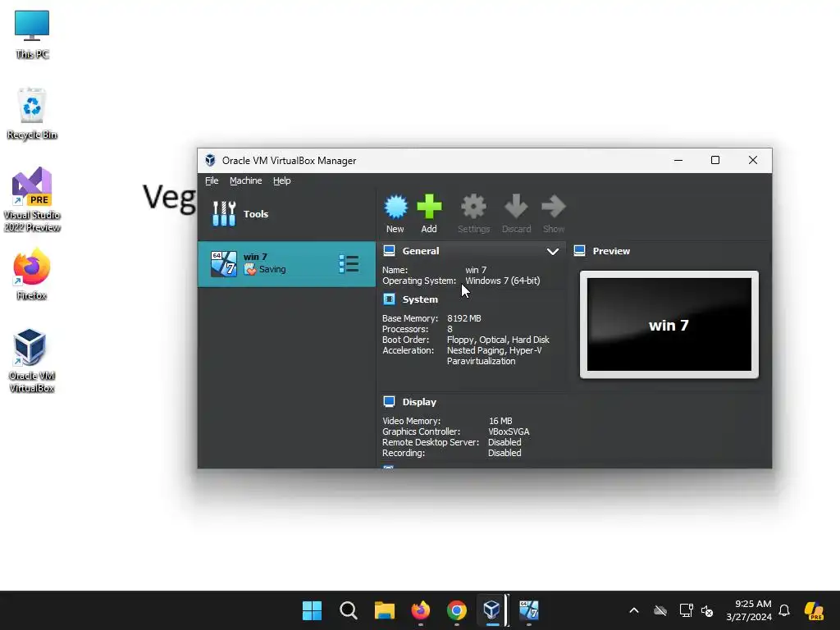This screenshot has height=630, width=840.
Task: Click the Discard down-arrow toolbar icon
Action: pos(516,207)
